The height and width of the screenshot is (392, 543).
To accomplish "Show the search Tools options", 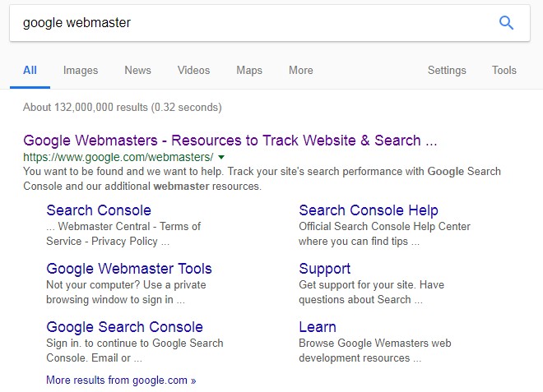I will [504, 70].
